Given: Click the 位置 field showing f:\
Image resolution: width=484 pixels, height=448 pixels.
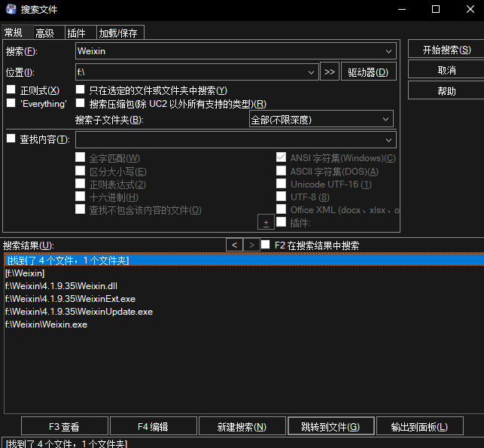Looking at the screenshot, I should pyautogui.click(x=197, y=72).
